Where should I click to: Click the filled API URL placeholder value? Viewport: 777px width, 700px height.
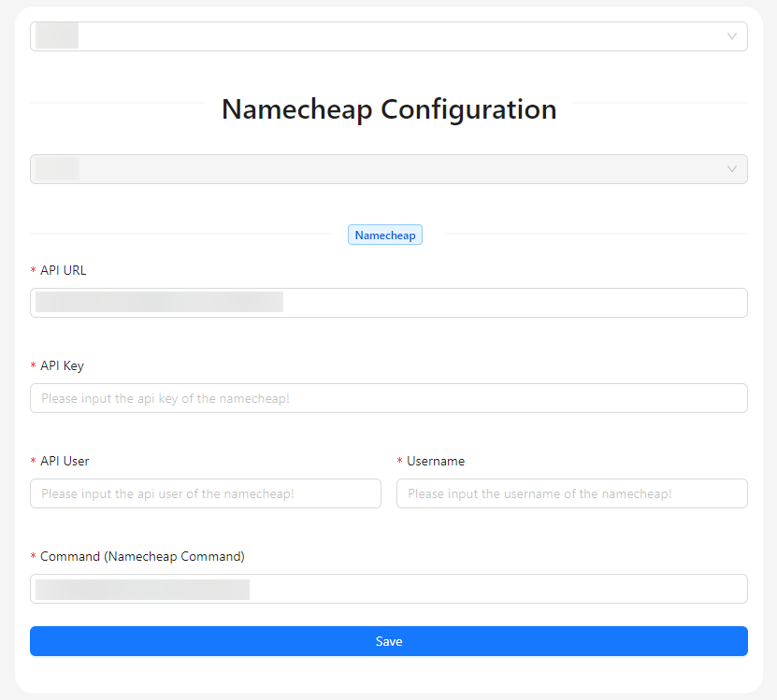pyautogui.click(x=159, y=302)
